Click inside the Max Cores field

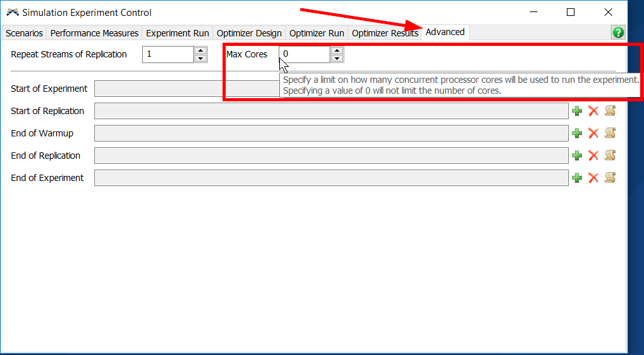tap(304, 54)
